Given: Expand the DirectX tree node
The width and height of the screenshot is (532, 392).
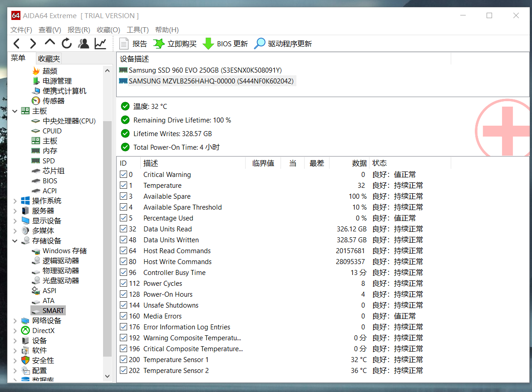Looking at the screenshot, I should tap(15, 331).
